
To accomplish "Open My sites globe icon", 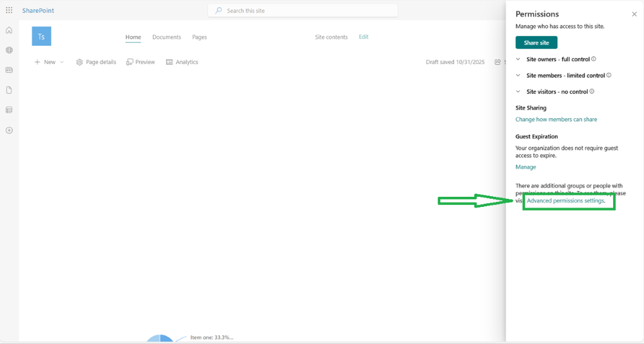I will 9,50.
